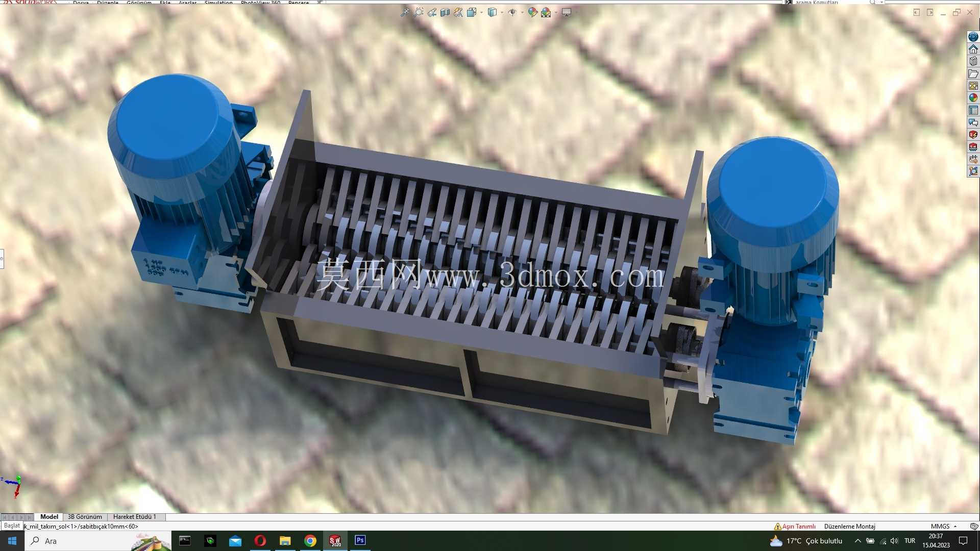Show hidden system tray icons chevron
Image resolution: width=980 pixels, height=551 pixels.
[x=857, y=541]
